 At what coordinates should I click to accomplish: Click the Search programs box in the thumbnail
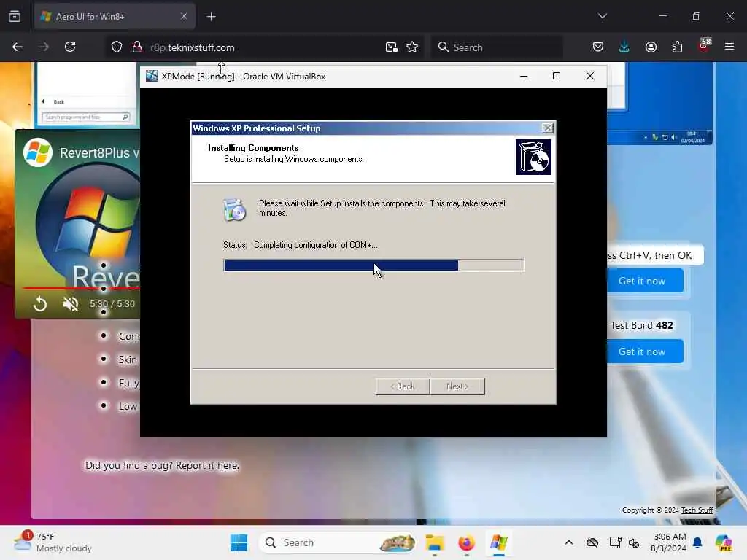click(86, 117)
